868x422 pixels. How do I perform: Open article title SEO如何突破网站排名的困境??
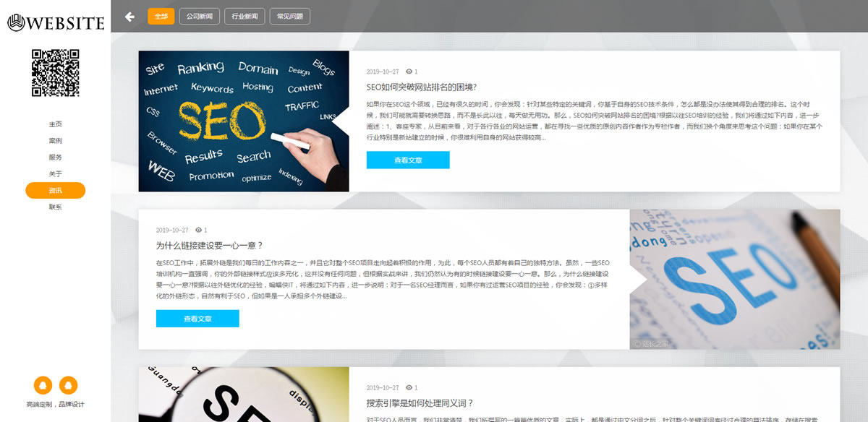coord(422,87)
